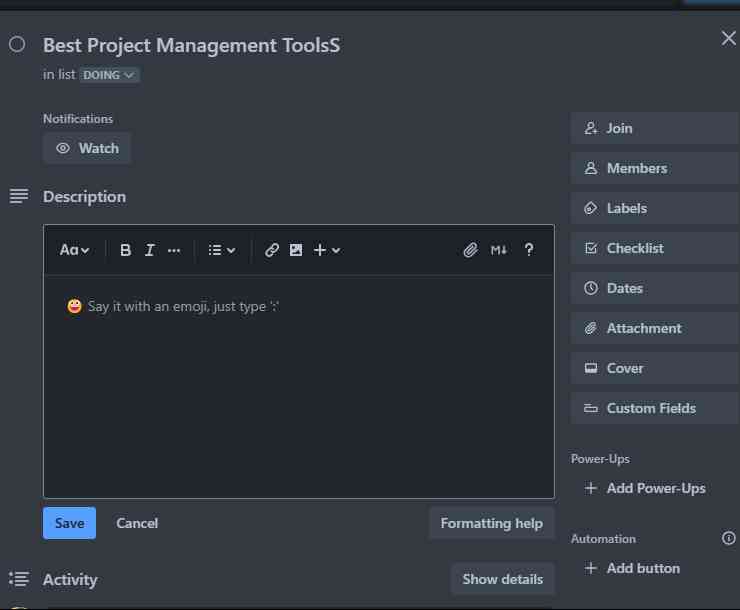
Task: Close the card with the X icon
Action: [x=728, y=38]
